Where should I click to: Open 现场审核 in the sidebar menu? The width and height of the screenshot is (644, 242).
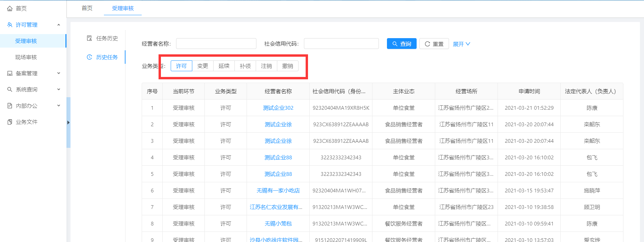tap(26, 57)
